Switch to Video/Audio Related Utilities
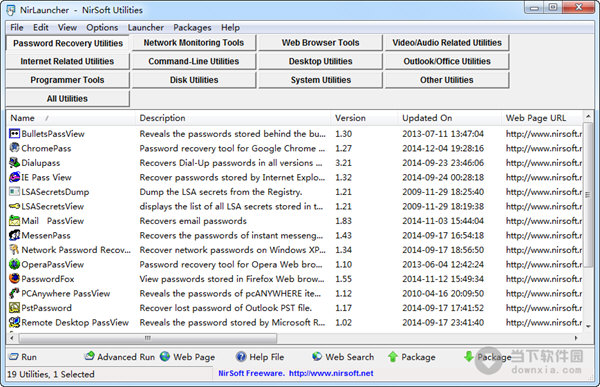 (447, 42)
